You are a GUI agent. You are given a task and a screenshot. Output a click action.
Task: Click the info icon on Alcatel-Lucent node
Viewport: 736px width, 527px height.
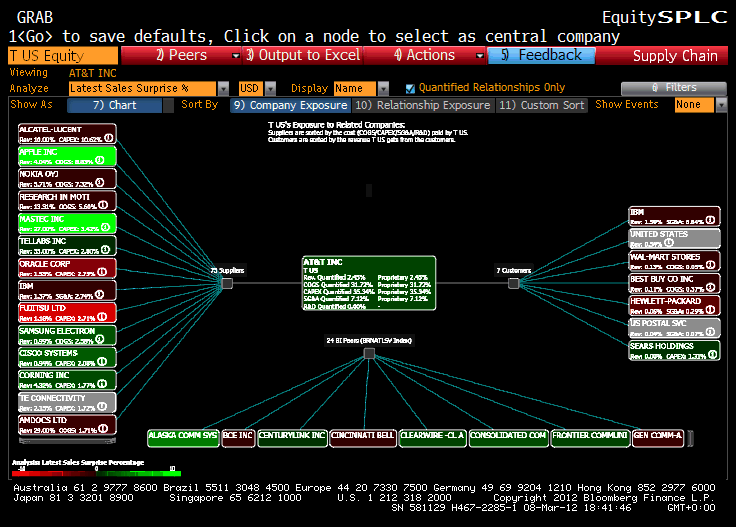click(x=108, y=138)
